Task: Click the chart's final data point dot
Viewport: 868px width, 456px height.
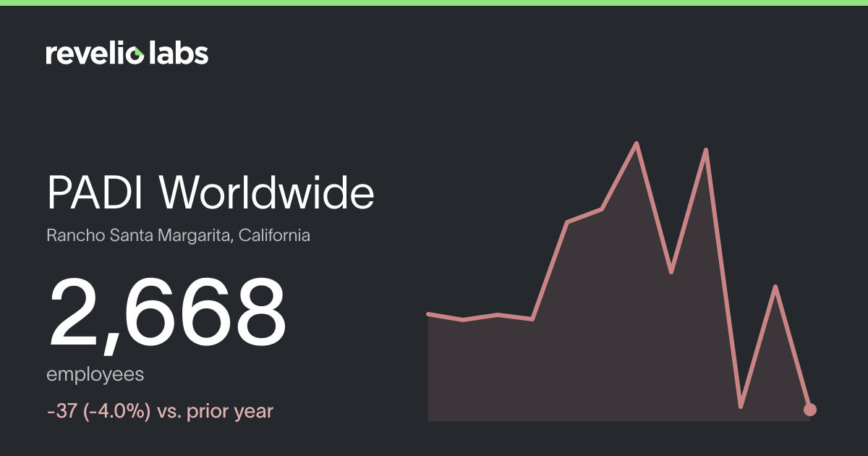Action: (810, 410)
